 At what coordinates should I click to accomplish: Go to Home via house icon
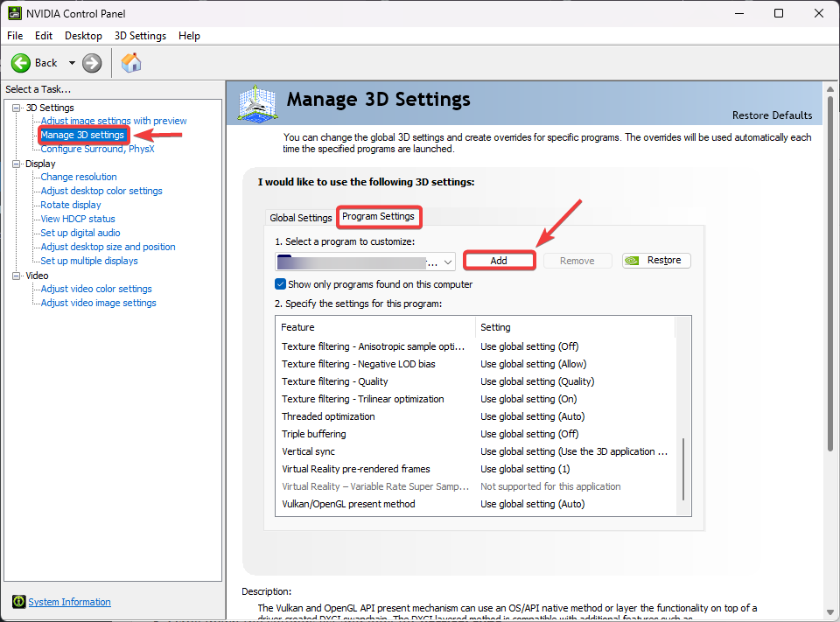[x=131, y=63]
